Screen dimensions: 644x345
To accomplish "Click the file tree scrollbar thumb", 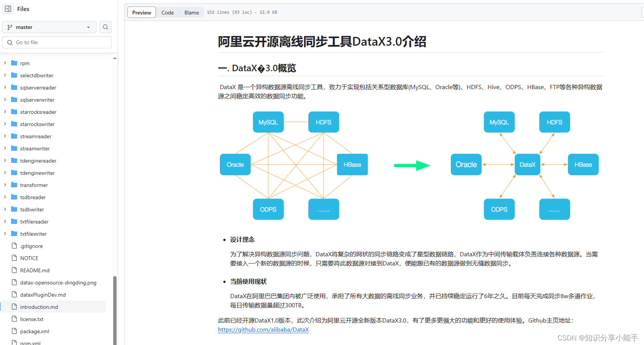I will (x=115, y=310).
